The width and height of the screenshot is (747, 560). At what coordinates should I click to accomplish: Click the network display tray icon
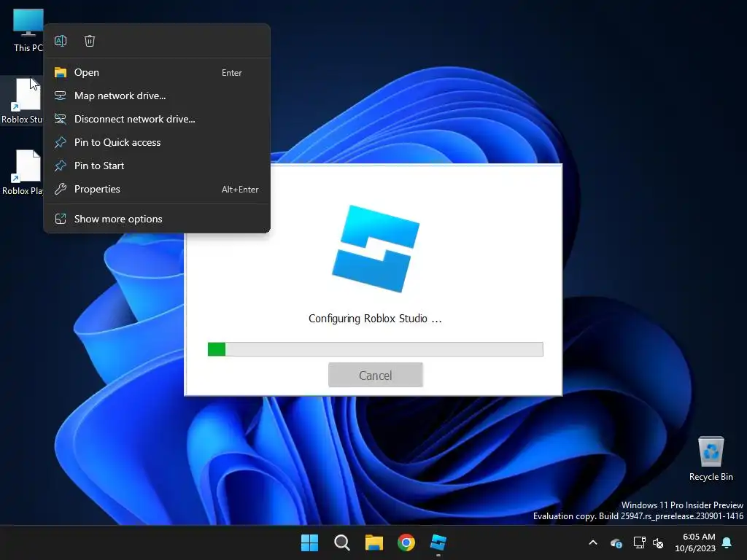(x=639, y=542)
